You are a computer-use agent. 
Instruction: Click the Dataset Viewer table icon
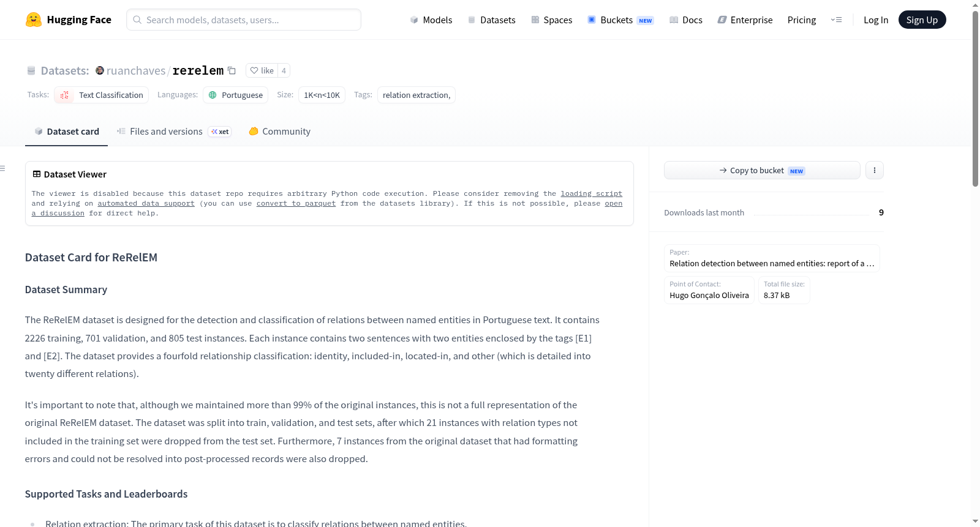(x=37, y=174)
